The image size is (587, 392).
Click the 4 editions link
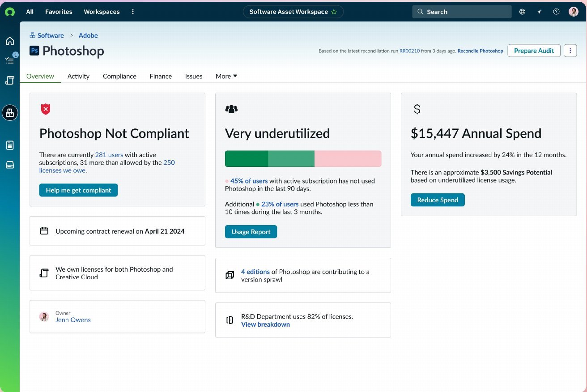[x=255, y=272]
